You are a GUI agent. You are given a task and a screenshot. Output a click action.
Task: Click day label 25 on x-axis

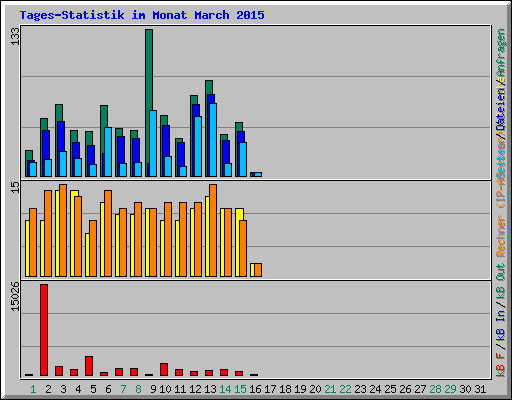click(x=390, y=389)
